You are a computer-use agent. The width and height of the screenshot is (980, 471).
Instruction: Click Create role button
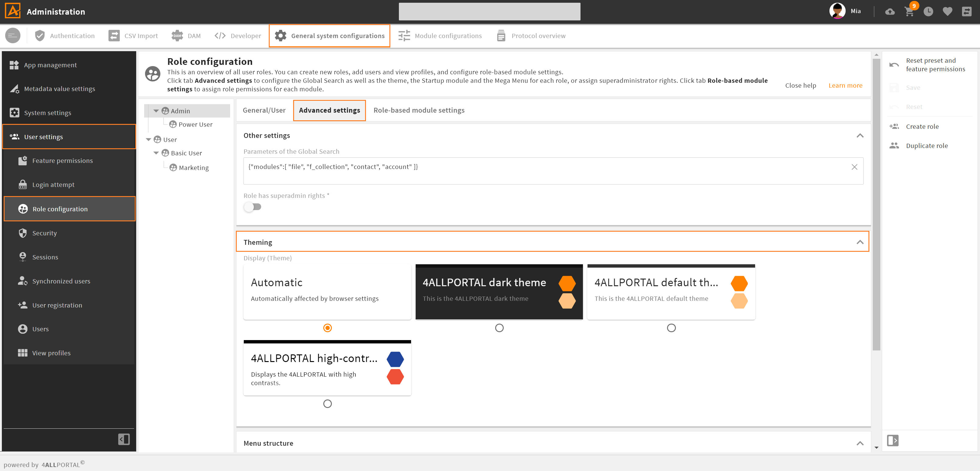[922, 127]
